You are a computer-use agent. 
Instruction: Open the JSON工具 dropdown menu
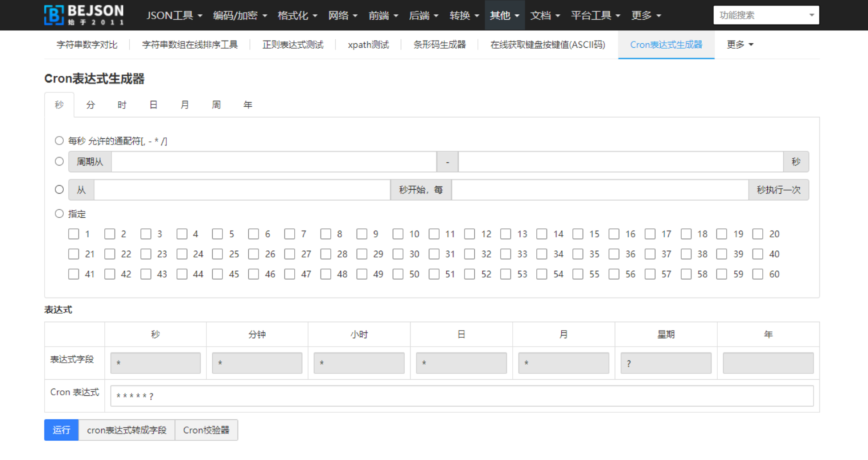point(174,16)
